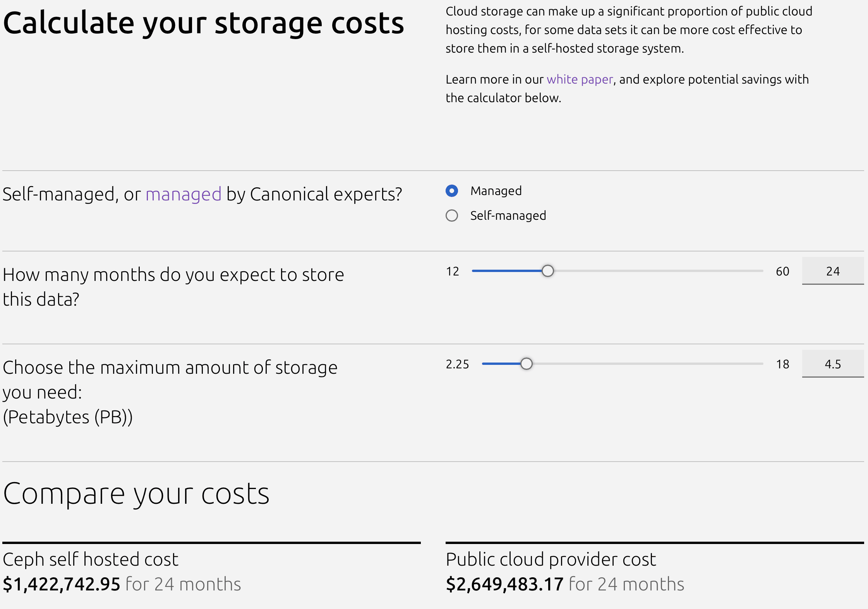This screenshot has height=609, width=868.
Task: Focus the months input field showing 24
Action: point(832,271)
